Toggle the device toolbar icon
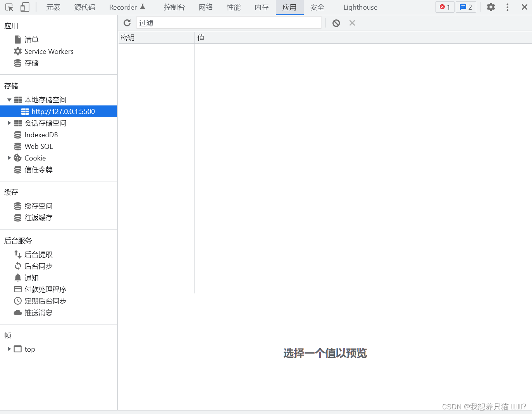Image resolution: width=532 pixels, height=414 pixels. [25, 7]
